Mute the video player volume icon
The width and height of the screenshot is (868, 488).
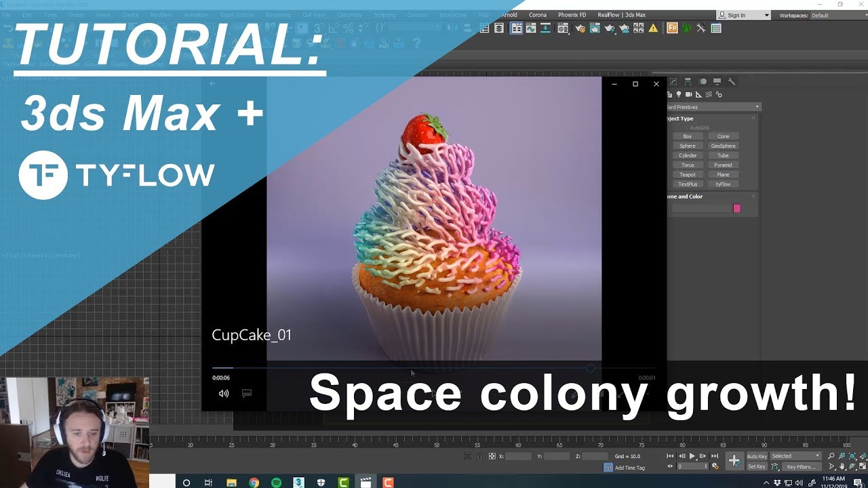coord(223,393)
